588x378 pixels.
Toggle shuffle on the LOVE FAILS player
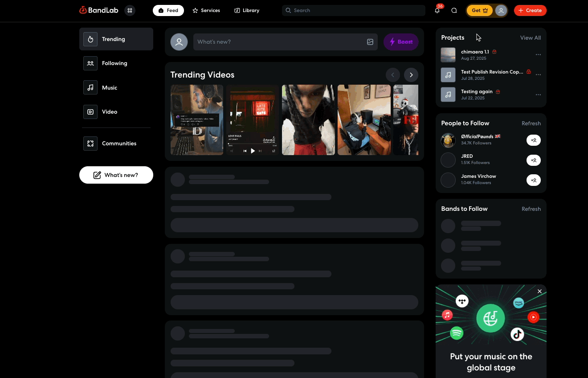(x=231, y=151)
